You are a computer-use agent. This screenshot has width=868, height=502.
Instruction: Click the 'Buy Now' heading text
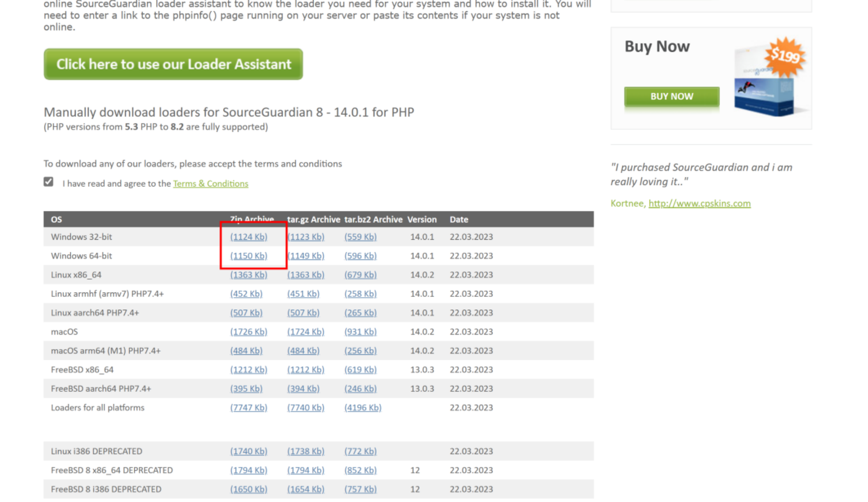[657, 47]
